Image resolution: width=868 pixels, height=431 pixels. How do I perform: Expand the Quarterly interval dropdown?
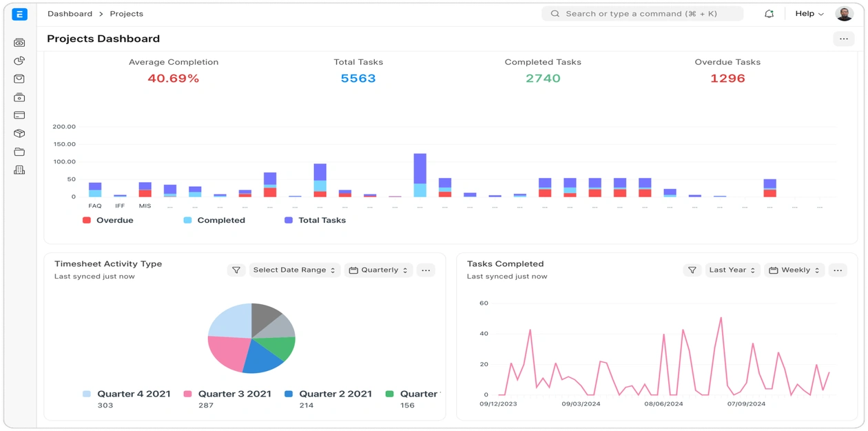[x=378, y=270]
